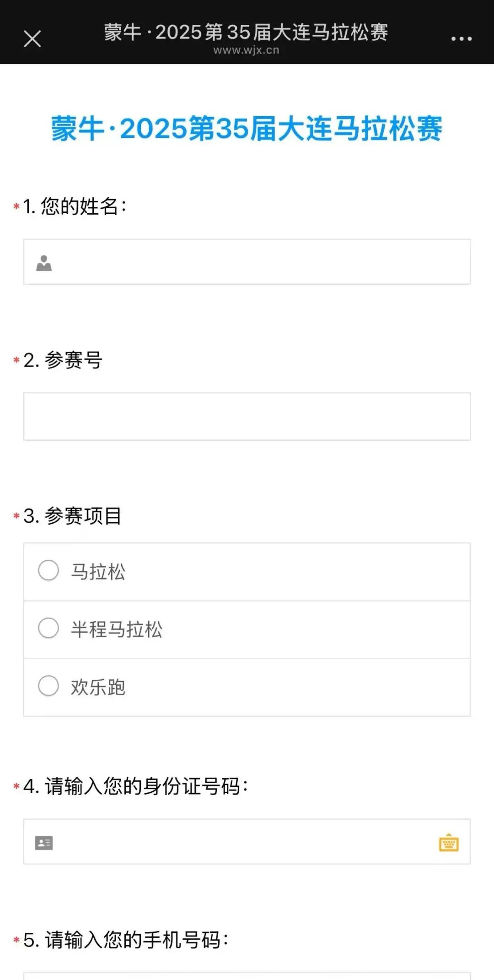
Task: Click the 欢乐跑 label text
Action: (98, 687)
